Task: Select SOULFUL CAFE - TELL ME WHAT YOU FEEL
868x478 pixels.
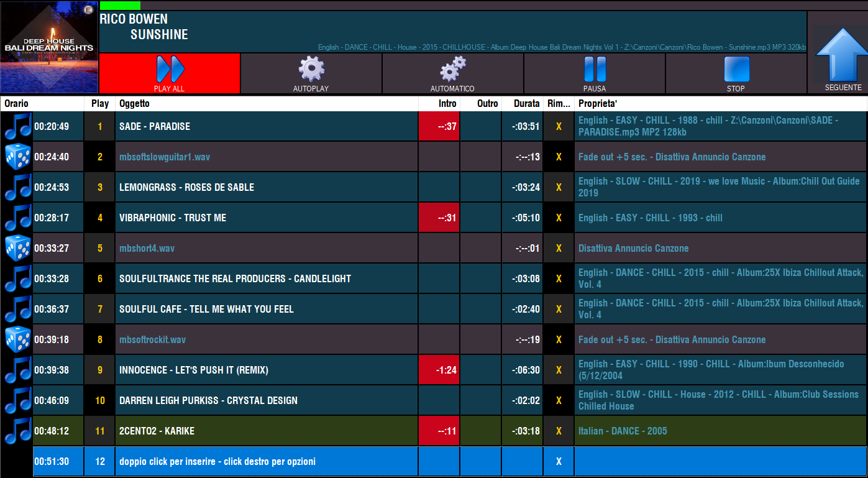Action: 206,309
